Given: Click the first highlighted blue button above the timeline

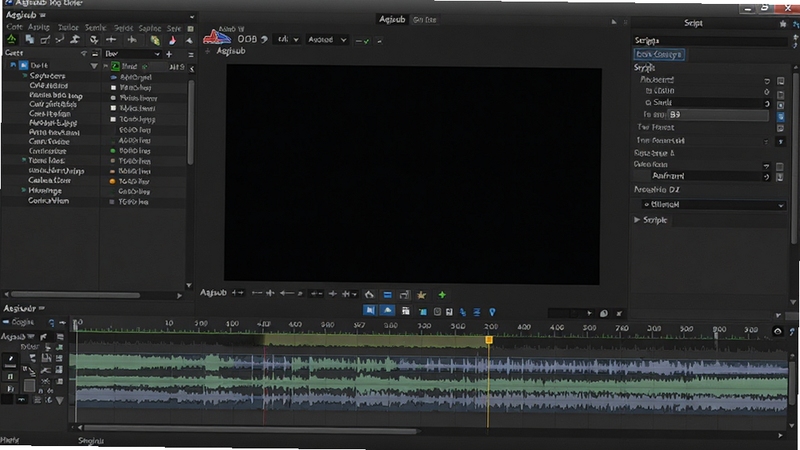Looking at the screenshot, I should click(x=370, y=311).
